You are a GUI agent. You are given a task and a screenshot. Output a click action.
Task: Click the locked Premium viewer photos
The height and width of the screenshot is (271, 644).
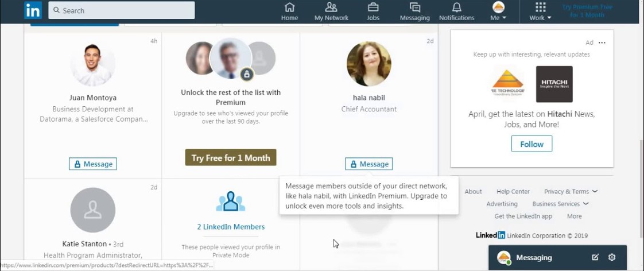230,59
